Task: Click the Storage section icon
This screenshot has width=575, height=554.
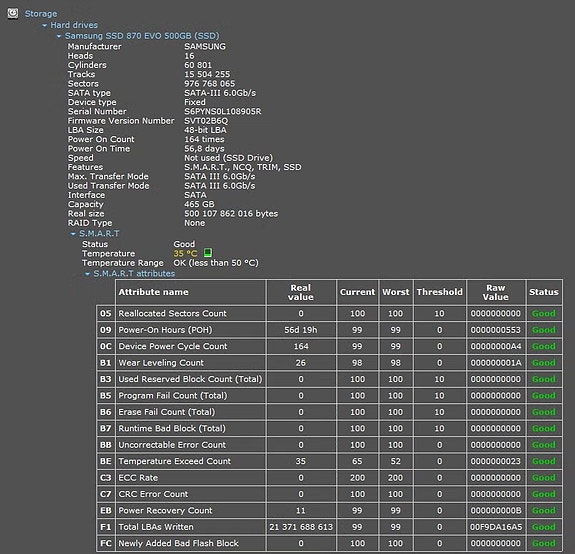Action: tap(13, 14)
